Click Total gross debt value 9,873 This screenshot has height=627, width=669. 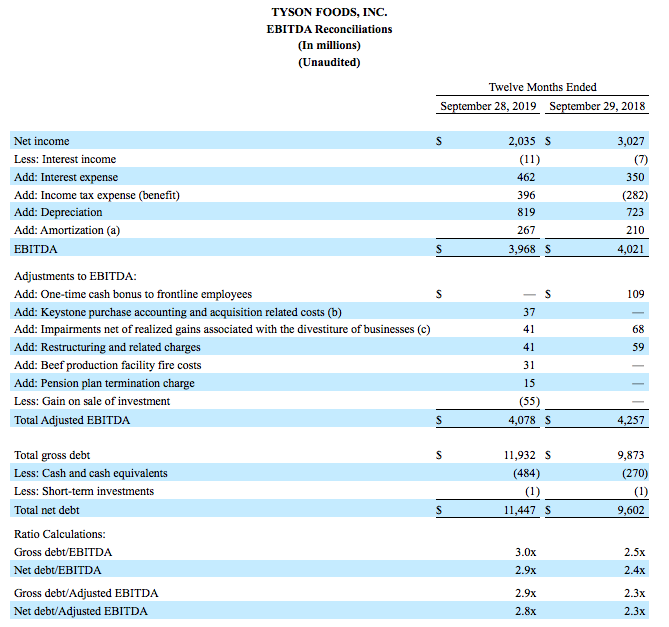coord(631,456)
